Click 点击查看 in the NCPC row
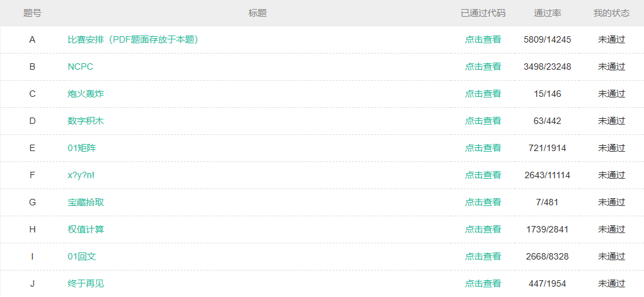 pyautogui.click(x=483, y=67)
